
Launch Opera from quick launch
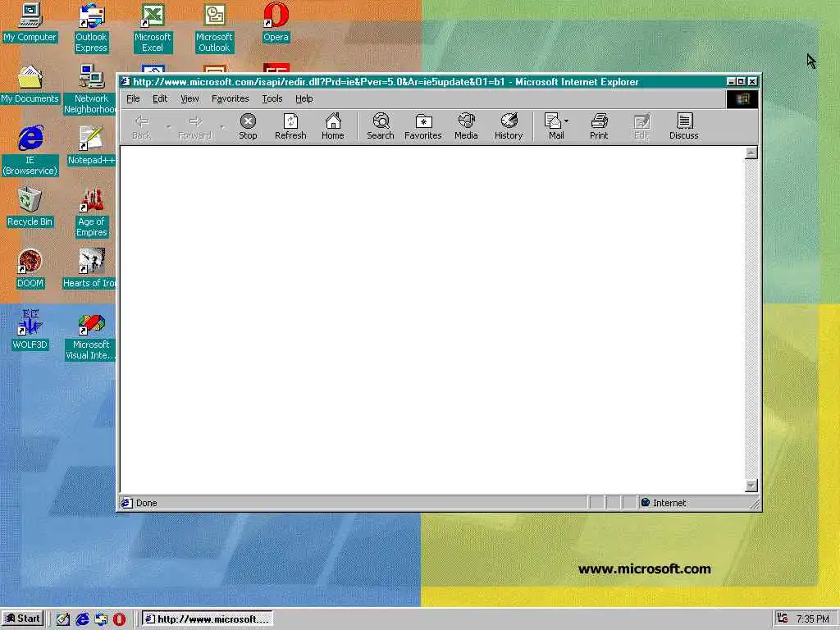coord(119,619)
